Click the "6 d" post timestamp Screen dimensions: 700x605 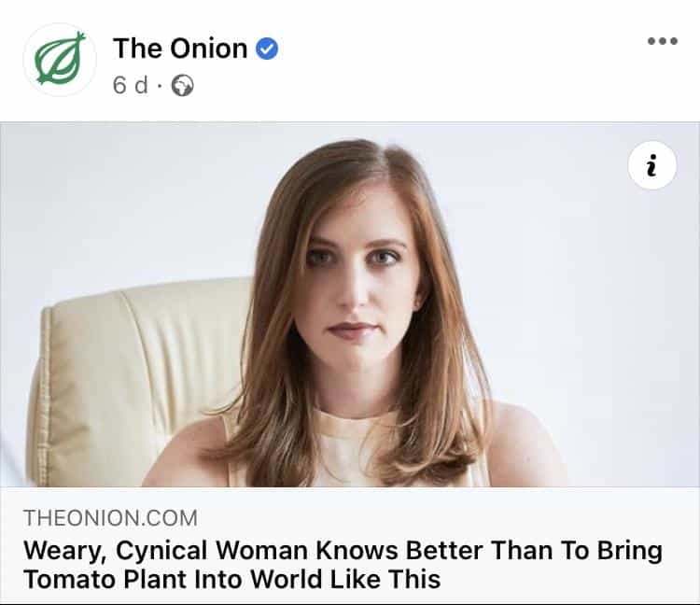pyautogui.click(x=131, y=86)
